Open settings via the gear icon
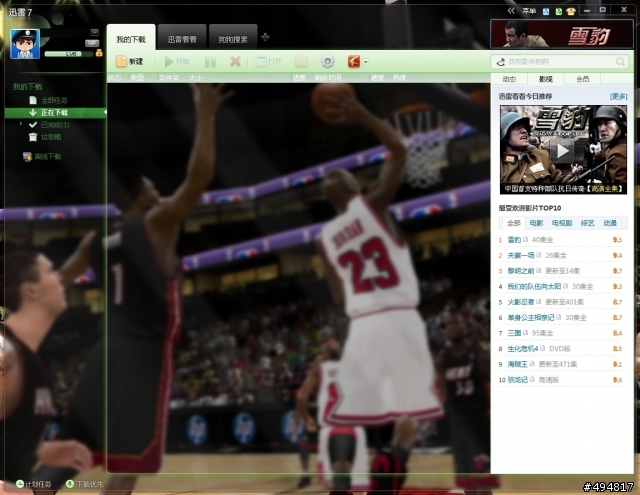Screen dimensions: 640x495 327,62
